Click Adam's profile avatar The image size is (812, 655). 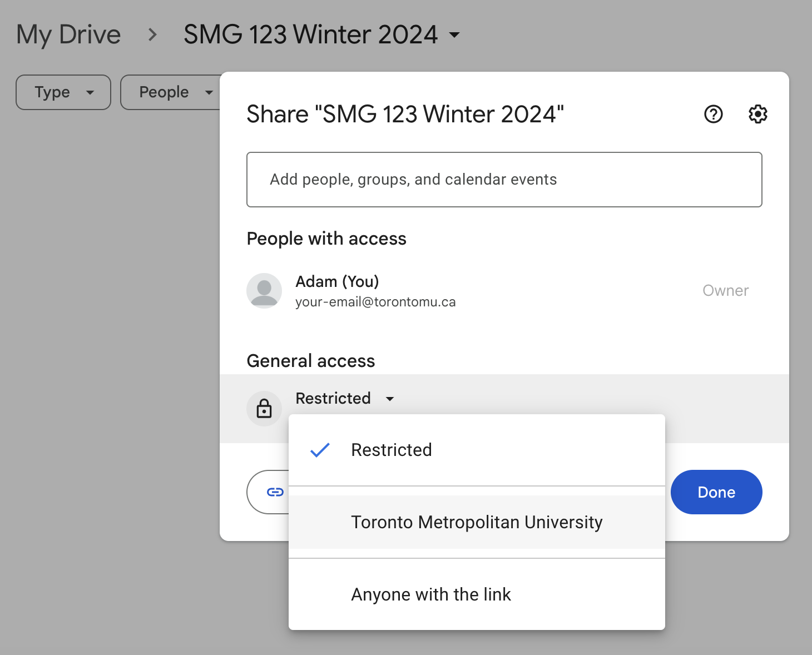point(264,290)
